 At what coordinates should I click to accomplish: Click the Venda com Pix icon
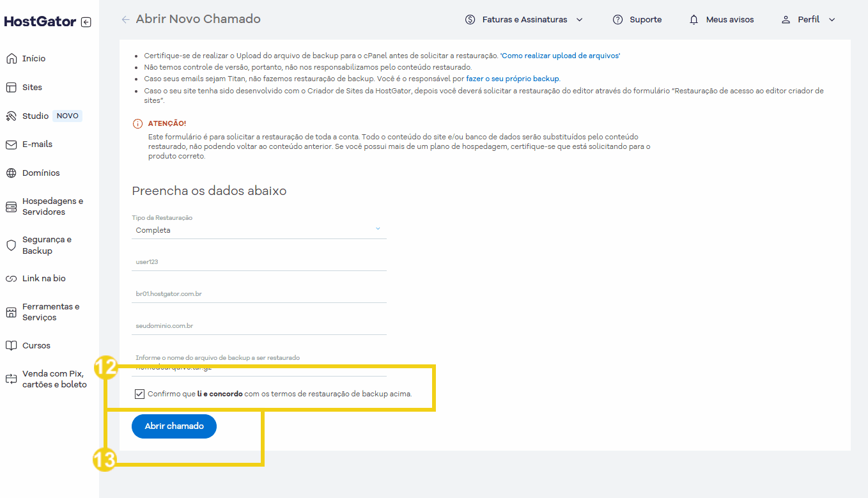pyautogui.click(x=11, y=379)
